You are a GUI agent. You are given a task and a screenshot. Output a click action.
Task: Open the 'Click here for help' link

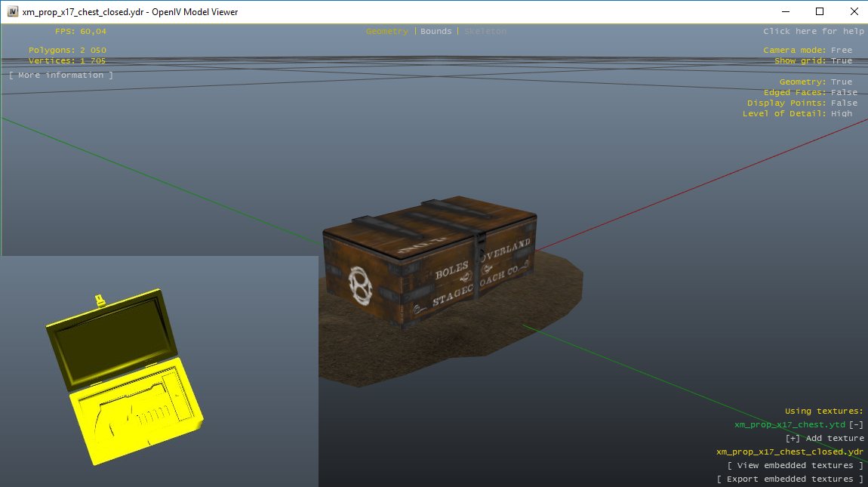(x=813, y=32)
